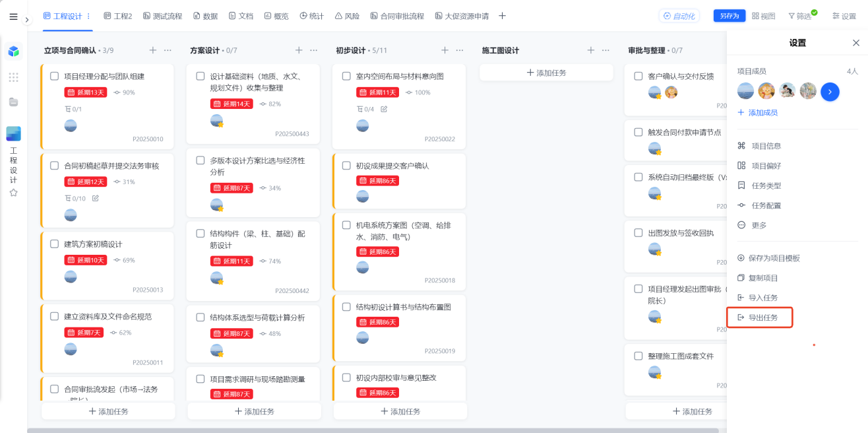This screenshot has height=433, width=868.
Task: Show more project members with blue arrow
Action: [830, 91]
